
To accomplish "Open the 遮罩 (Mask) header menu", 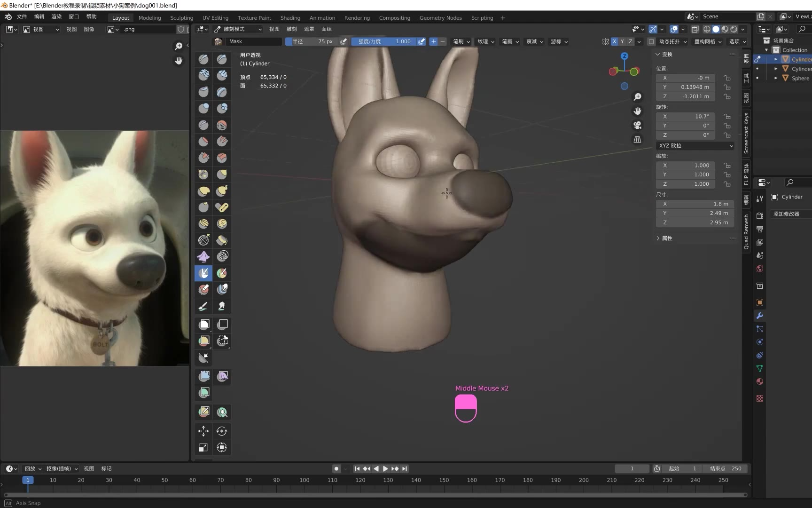I will [309, 29].
